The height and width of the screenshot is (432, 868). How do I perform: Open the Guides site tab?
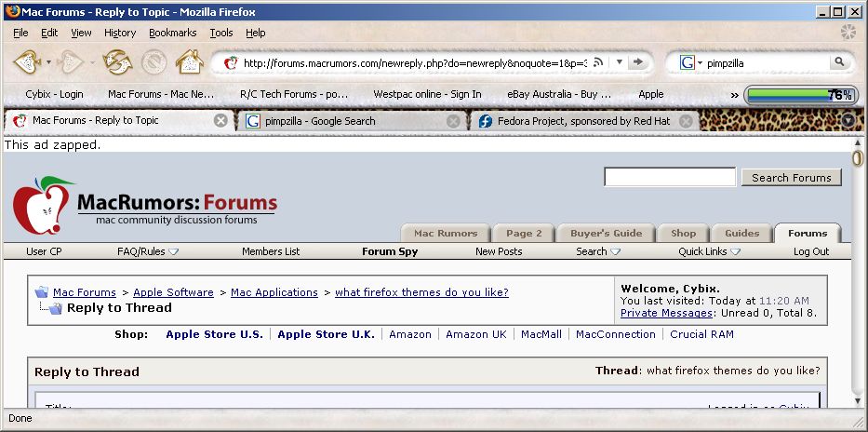[741, 233]
